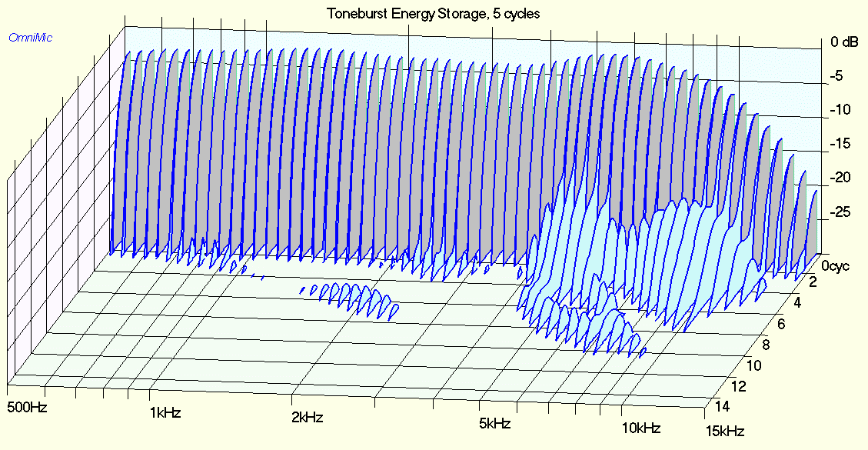
Task: Select the 500Hz frequency axis label
Action: tap(27, 408)
